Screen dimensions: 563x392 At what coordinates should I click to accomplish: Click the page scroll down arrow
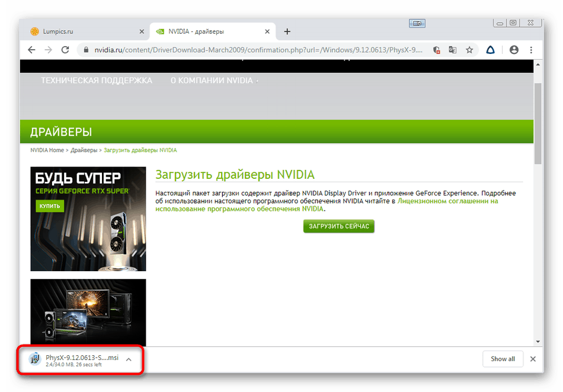(x=538, y=342)
